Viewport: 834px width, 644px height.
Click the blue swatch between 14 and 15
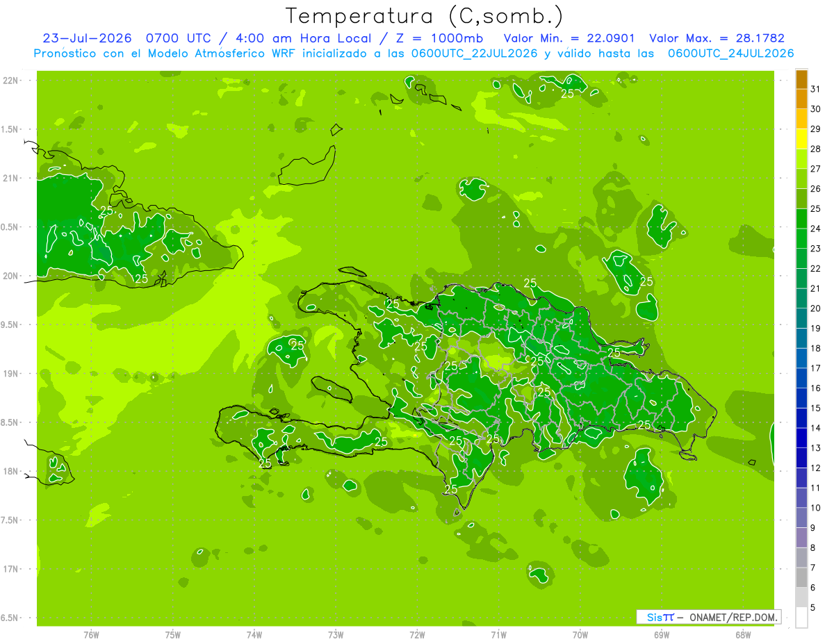point(801,418)
